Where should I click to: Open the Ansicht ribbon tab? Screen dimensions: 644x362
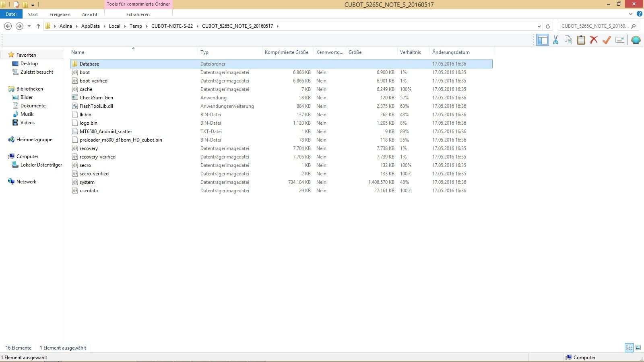click(x=90, y=14)
